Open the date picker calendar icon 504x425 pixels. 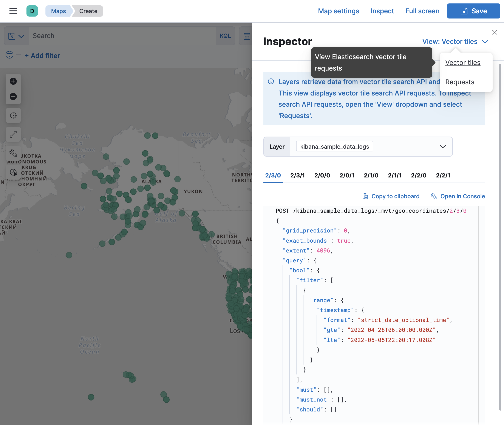click(247, 36)
